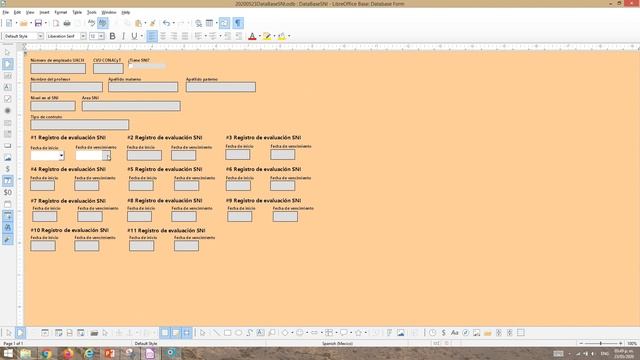This screenshot has width=640, height=360.
Task: Select the Ellipse drawing tool
Action: pyautogui.click(x=238, y=333)
